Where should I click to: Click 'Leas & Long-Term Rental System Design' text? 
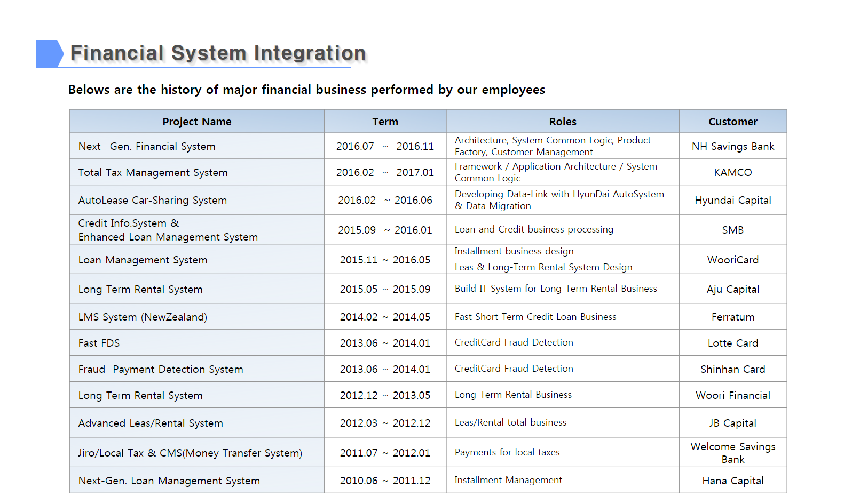[543, 267]
